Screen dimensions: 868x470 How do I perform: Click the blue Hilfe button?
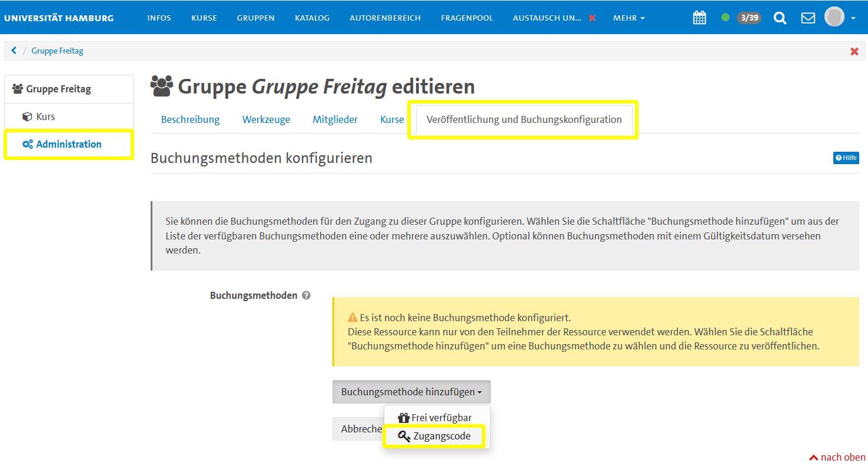point(846,158)
